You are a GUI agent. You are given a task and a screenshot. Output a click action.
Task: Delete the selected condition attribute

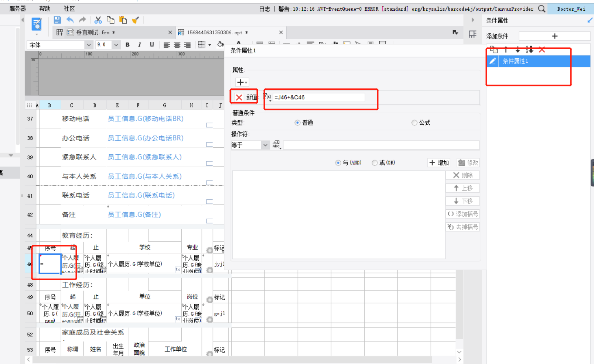[x=542, y=49]
